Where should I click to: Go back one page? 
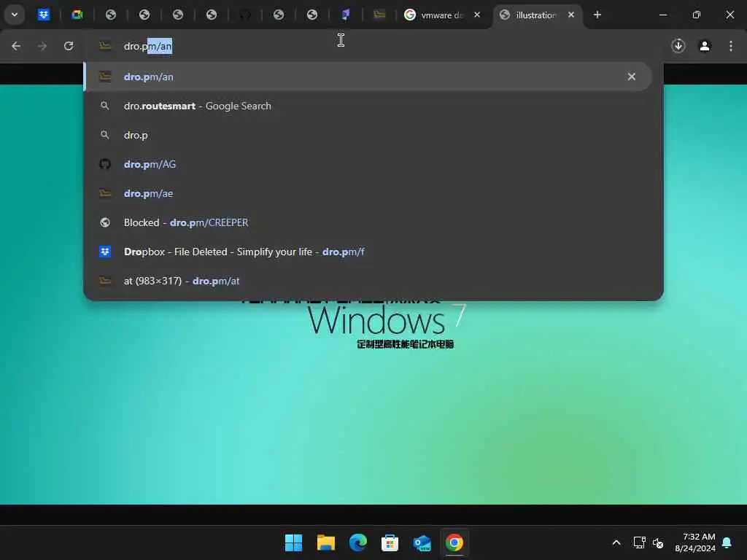[x=16, y=46]
